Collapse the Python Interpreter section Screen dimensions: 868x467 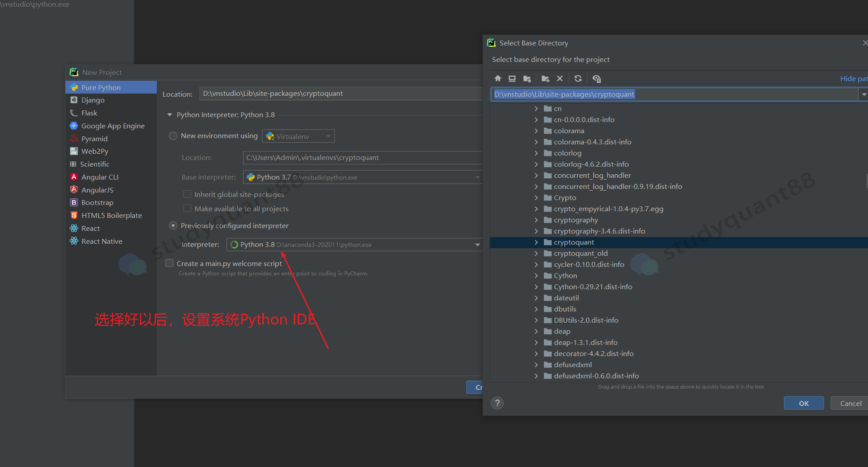click(170, 115)
